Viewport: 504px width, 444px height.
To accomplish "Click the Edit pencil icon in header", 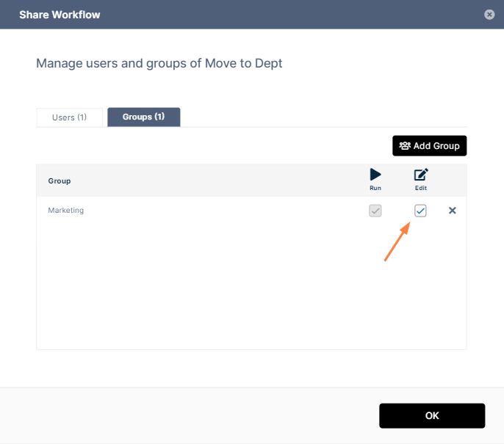I will click(421, 175).
